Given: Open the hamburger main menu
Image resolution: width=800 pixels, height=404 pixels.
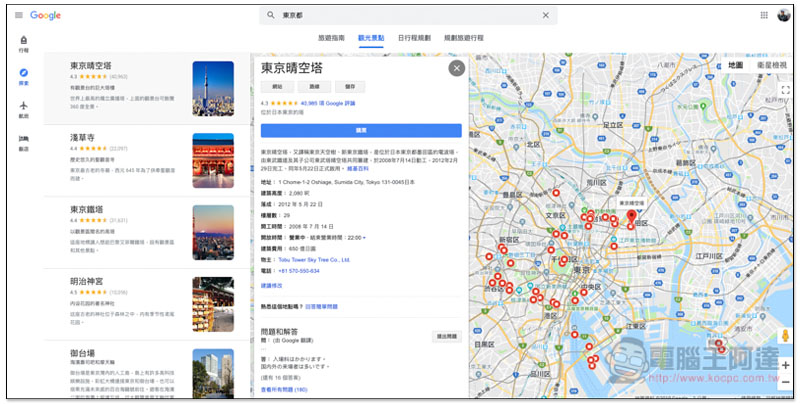Looking at the screenshot, I should (x=19, y=15).
